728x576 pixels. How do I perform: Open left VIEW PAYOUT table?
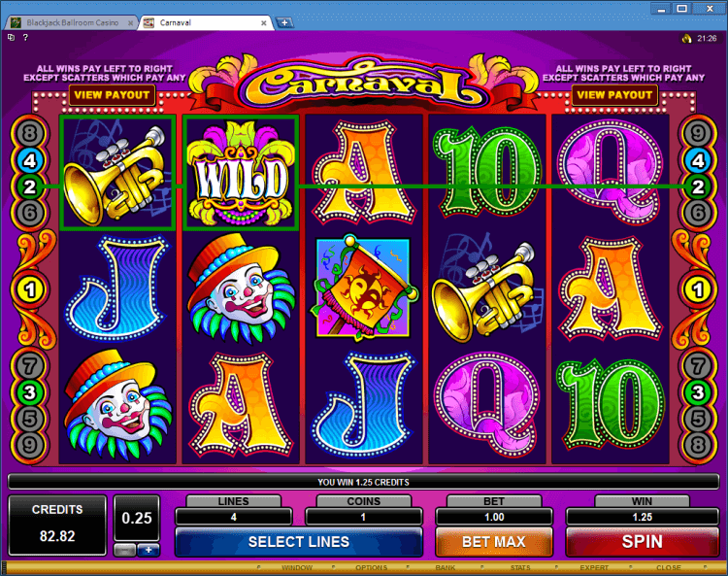(x=112, y=95)
